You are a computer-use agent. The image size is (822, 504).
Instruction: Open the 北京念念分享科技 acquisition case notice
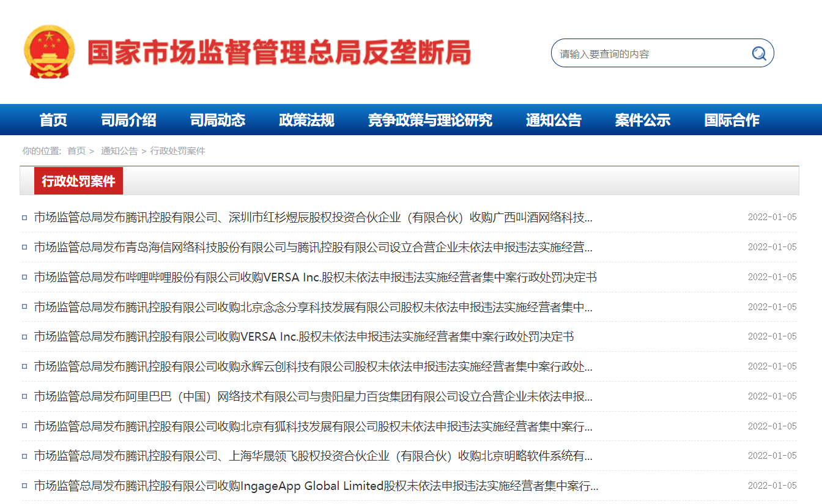click(313, 307)
